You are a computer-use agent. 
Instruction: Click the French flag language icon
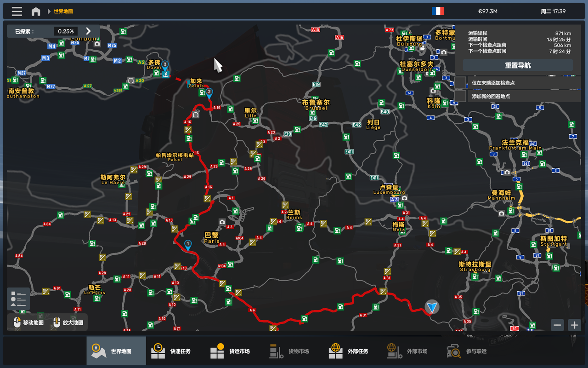click(x=438, y=11)
